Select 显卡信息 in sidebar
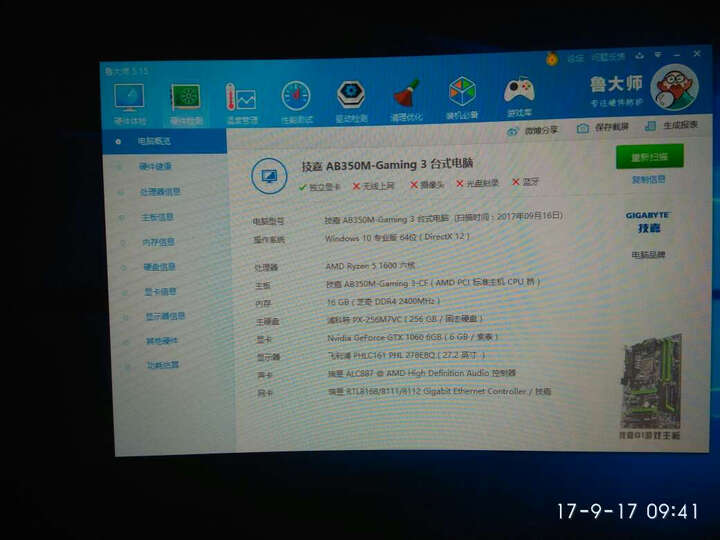This screenshot has height=540, width=720. (160, 291)
